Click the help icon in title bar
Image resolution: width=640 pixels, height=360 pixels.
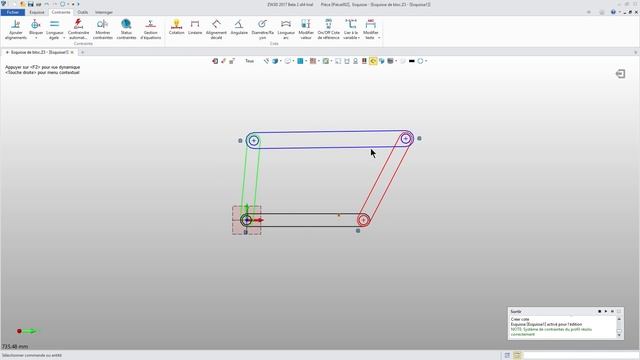613,12
